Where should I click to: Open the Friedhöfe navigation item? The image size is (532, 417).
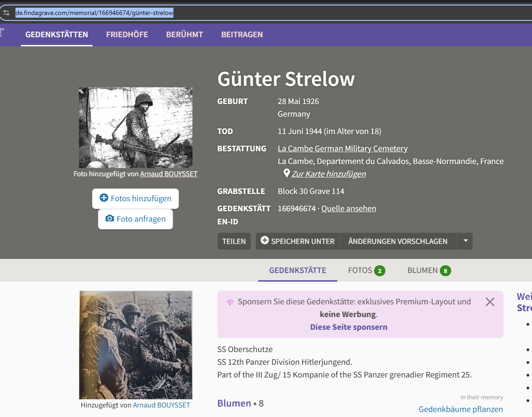(127, 35)
